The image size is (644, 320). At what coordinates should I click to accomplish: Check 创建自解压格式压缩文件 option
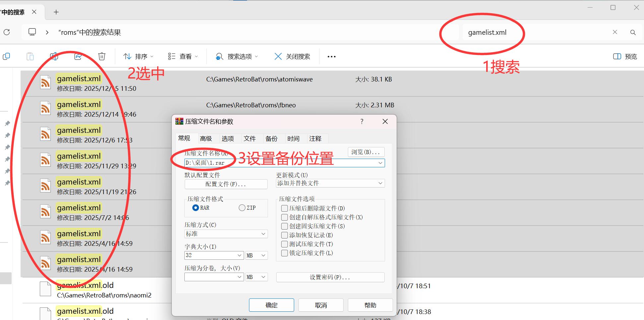point(285,217)
